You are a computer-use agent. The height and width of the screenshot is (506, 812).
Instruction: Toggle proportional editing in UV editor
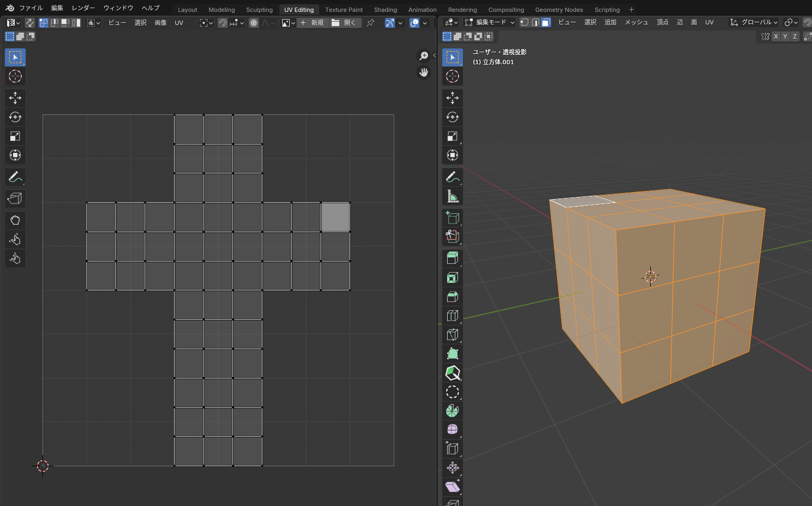point(254,23)
